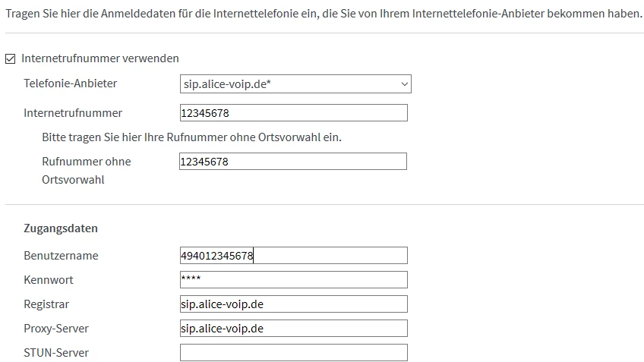Click the Proxy-Server input field
Image resolution: width=644 pixels, height=362 pixels.
tap(293, 329)
